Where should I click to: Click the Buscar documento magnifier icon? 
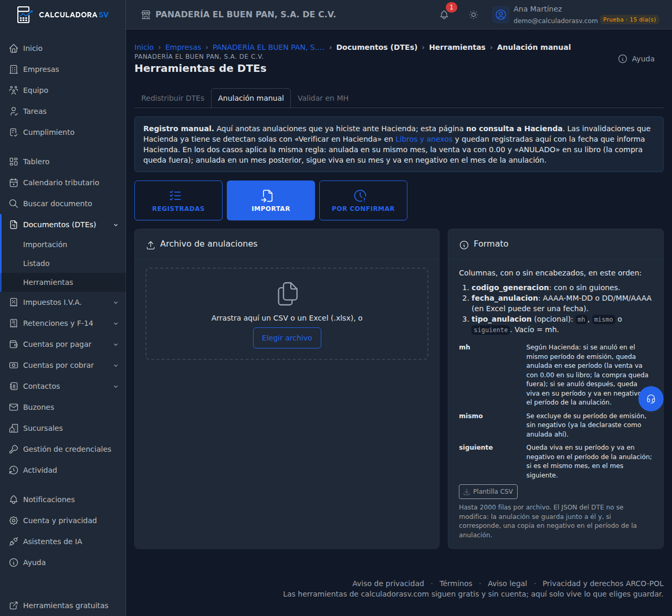pos(14,204)
